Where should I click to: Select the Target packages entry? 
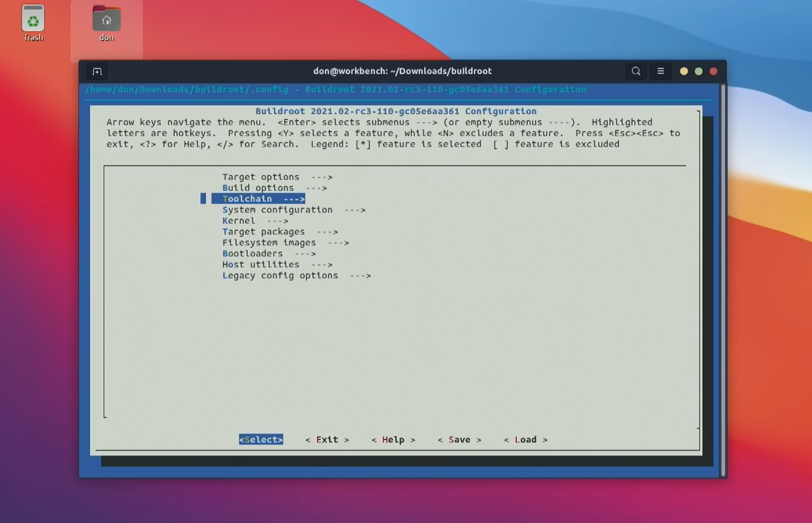[x=263, y=231]
